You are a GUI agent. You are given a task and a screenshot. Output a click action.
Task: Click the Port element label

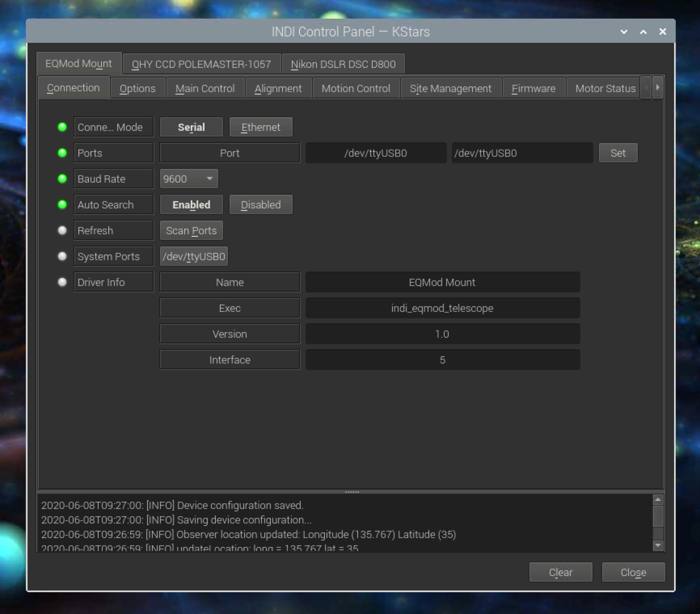point(230,153)
